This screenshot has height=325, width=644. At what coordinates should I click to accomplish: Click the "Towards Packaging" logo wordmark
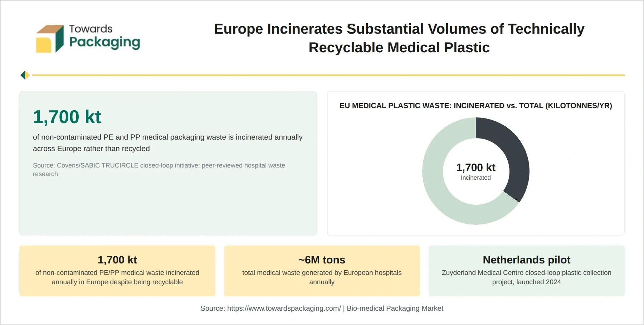pos(104,37)
